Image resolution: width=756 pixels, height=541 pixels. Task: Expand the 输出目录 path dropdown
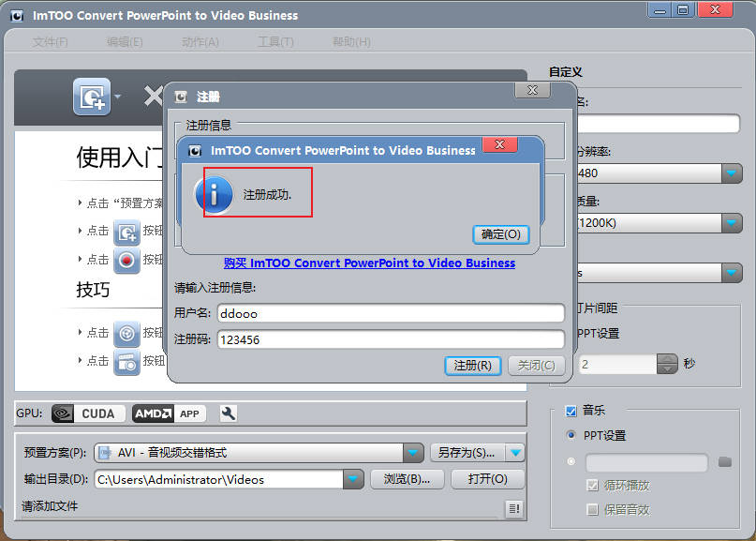click(353, 479)
